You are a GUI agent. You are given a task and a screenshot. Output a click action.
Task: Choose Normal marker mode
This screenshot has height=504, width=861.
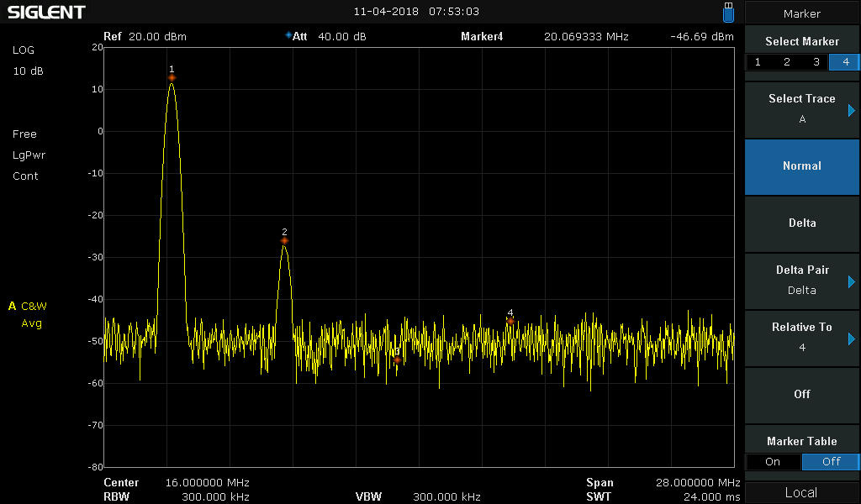point(802,166)
